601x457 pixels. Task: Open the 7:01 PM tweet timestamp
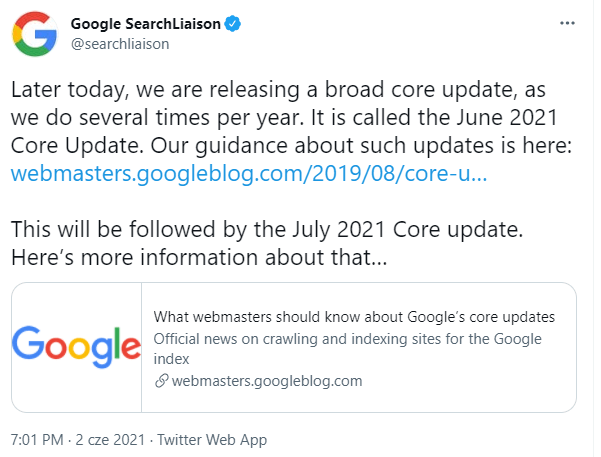(x=37, y=440)
